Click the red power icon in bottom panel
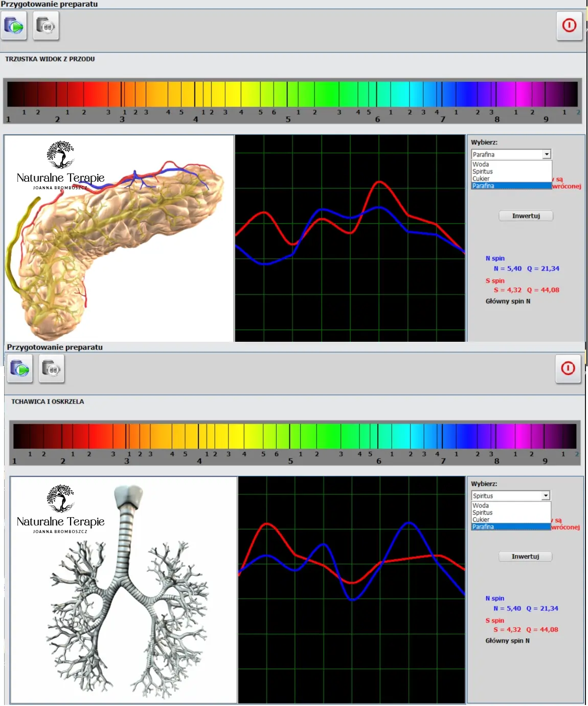This screenshot has height=706, width=588. click(x=568, y=368)
